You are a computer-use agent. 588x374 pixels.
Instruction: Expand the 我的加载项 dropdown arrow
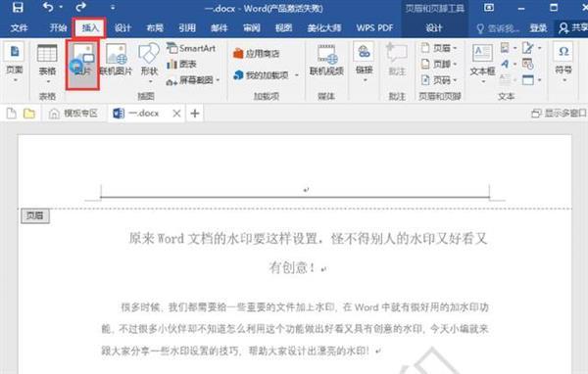[x=297, y=75]
